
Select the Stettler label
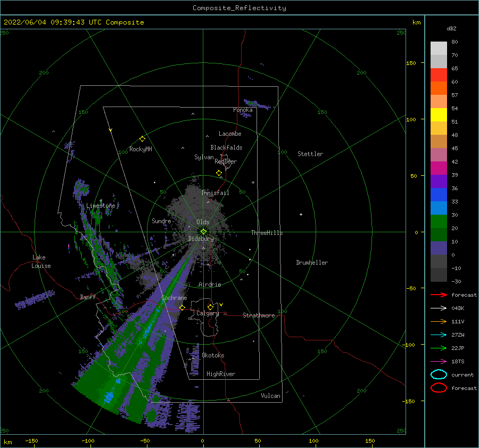coord(310,154)
